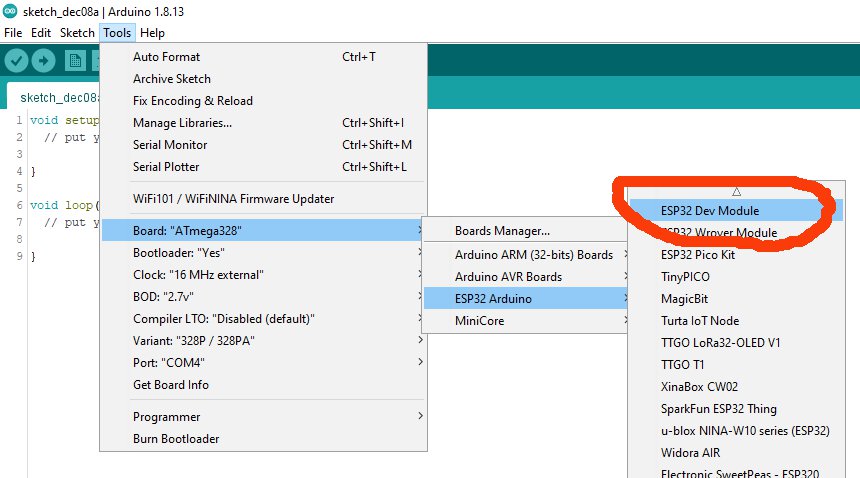The height and width of the screenshot is (478, 860).
Task: Select SparkFun ESP32 Thing board
Action: click(x=736, y=408)
